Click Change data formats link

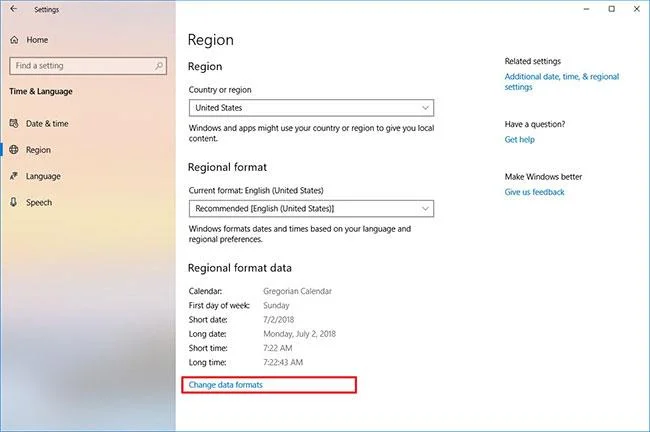(x=226, y=385)
